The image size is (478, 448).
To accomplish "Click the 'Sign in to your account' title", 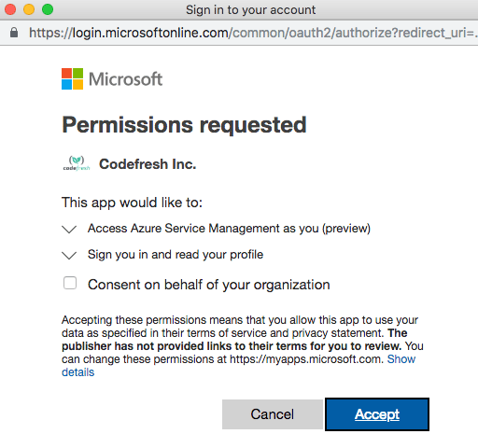I will click(x=251, y=9).
